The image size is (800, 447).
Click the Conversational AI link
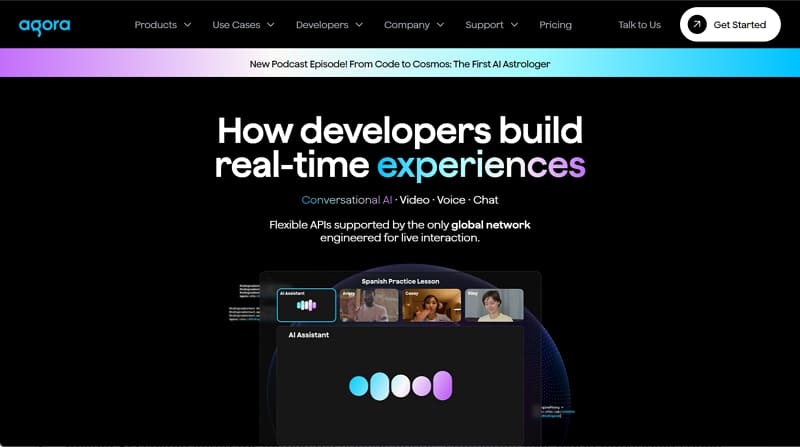coord(346,200)
